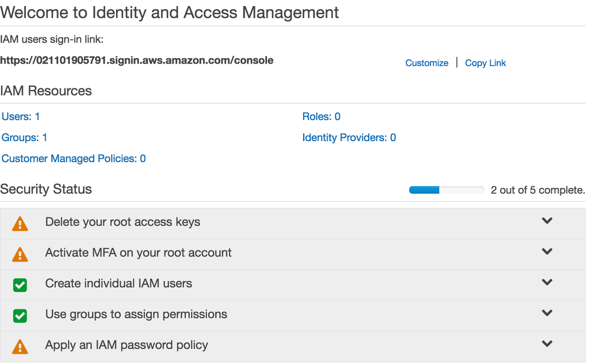The height and width of the screenshot is (364, 600).
Task: Click warning icon beside Apply IAM password policy
Action: pyautogui.click(x=20, y=347)
